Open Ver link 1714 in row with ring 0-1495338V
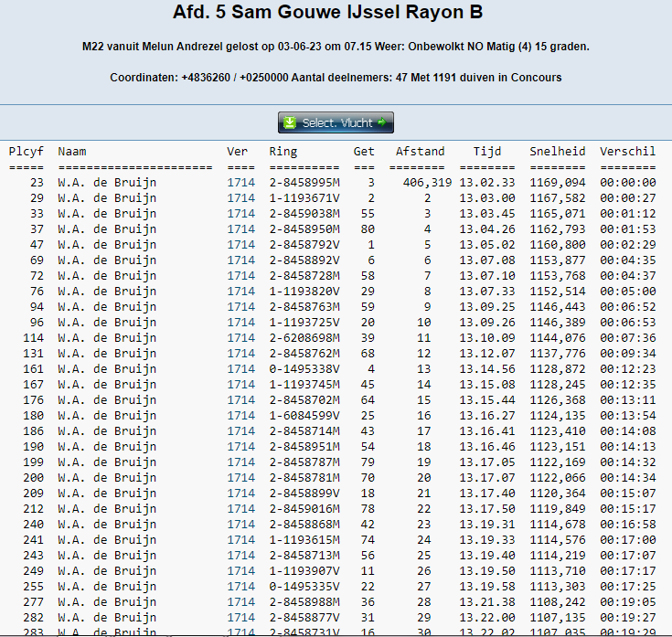672x637 pixels. point(240,369)
